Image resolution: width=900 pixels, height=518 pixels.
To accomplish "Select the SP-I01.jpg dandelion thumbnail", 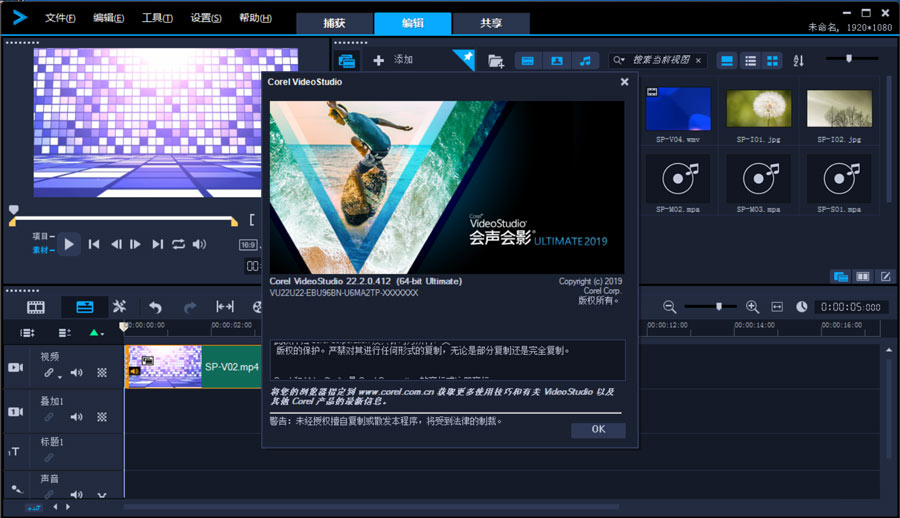I will point(758,109).
